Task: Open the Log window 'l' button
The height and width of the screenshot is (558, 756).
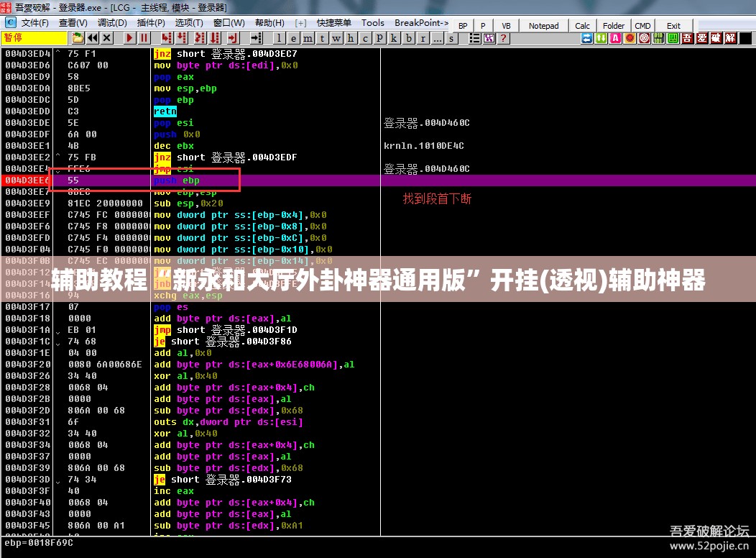Action: coord(279,38)
